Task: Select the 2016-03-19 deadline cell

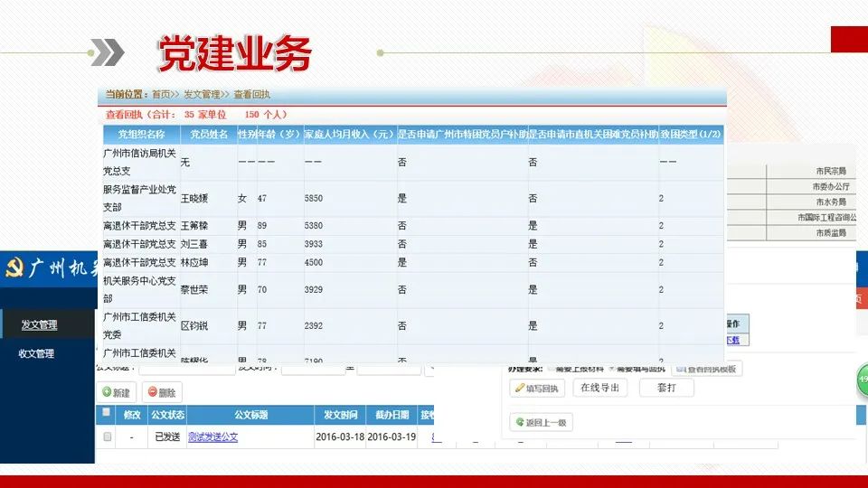Action: [392, 436]
